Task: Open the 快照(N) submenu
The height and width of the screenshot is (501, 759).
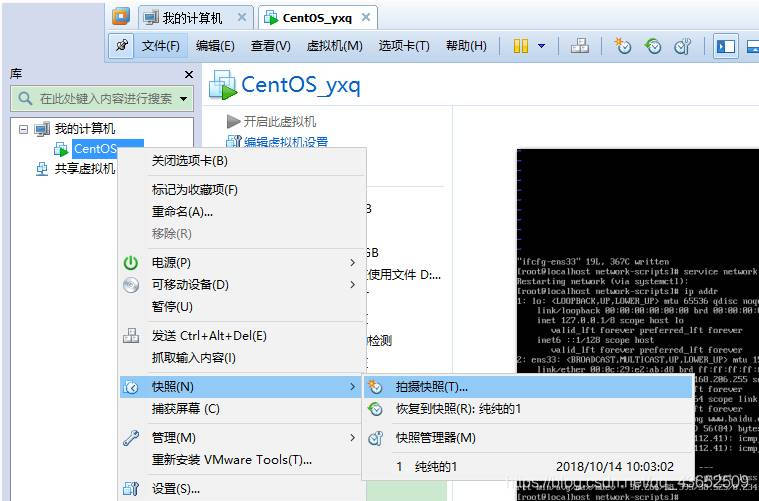Action: (x=242, y=387)
